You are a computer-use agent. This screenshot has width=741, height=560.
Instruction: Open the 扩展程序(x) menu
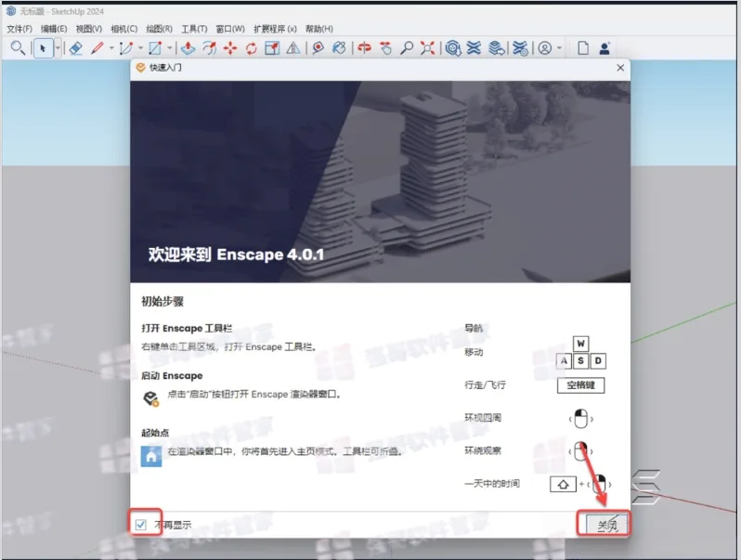point(275,29)
